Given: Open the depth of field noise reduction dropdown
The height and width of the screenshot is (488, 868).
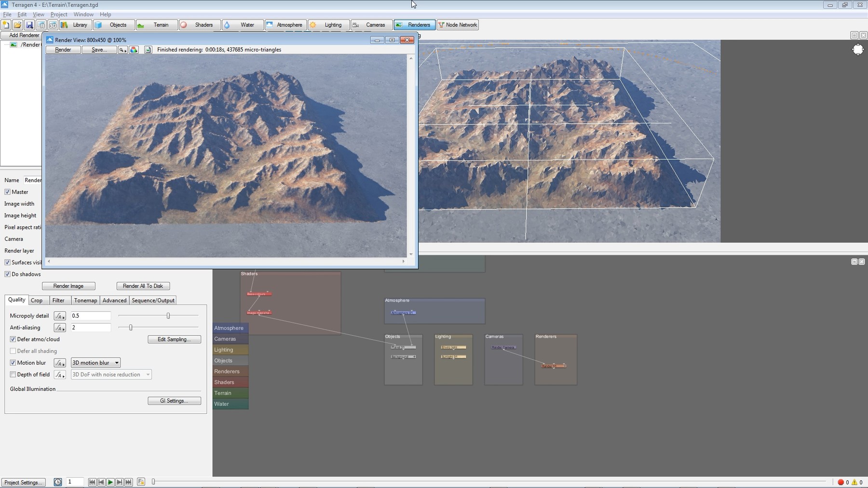Looking at the screenshot, I should [111, 374].
